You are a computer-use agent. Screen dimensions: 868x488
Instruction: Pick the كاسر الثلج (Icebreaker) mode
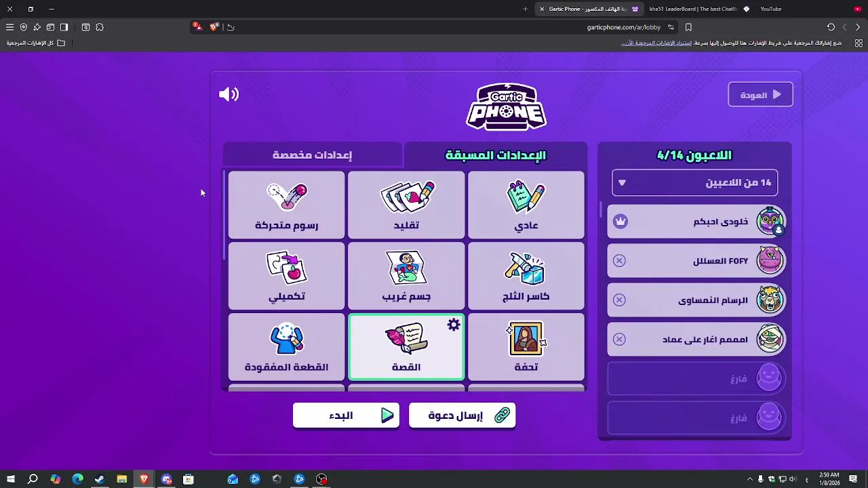[526, 276]
